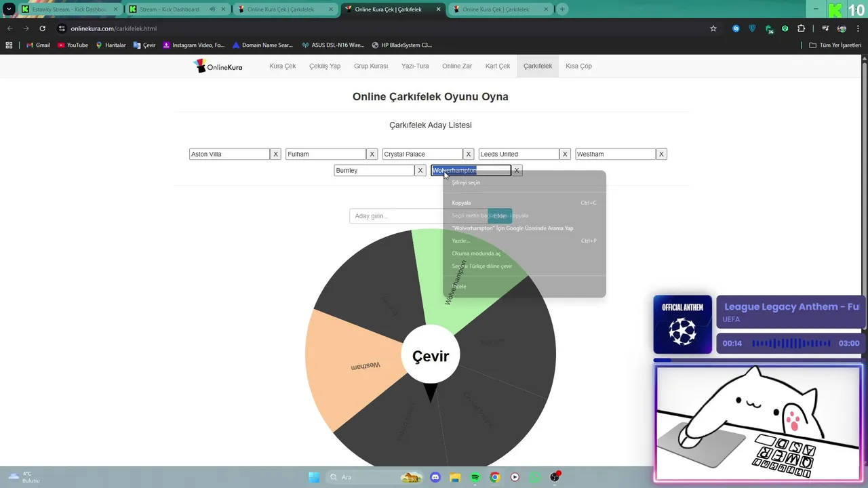Choose Yazdır in the context menu

(x=524, y=241)
